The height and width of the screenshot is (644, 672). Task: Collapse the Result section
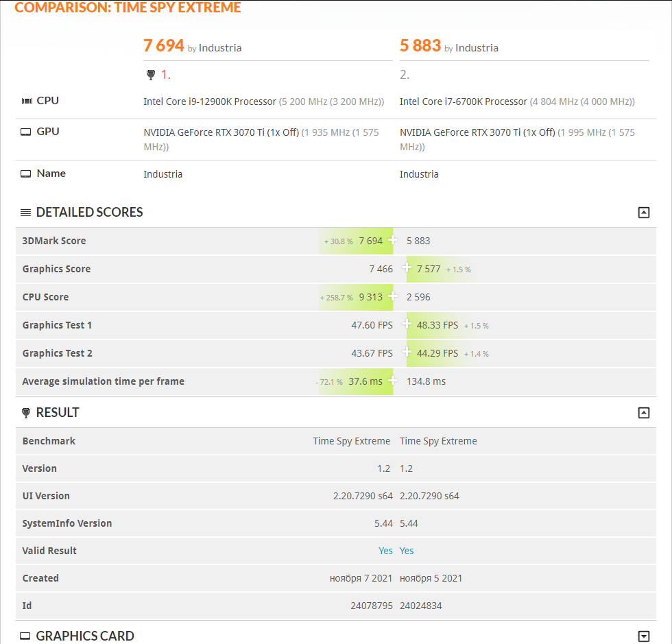tap(644, 413)
